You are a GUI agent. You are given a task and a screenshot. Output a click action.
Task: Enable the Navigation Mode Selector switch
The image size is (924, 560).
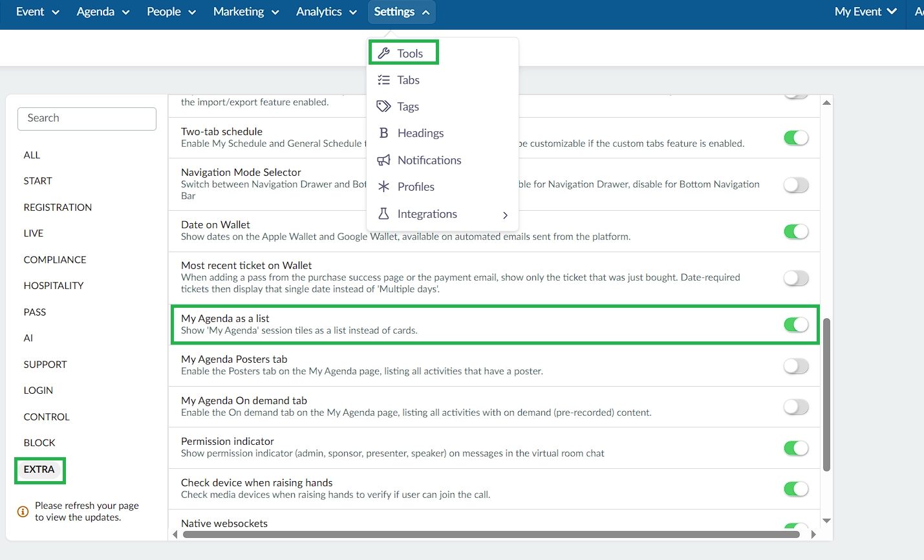point(796,185)
